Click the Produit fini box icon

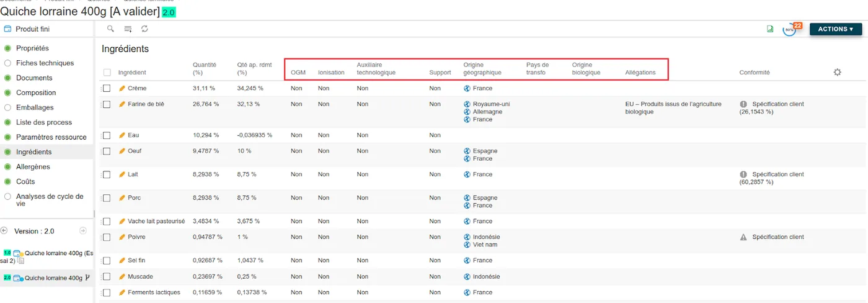point(7,29)
